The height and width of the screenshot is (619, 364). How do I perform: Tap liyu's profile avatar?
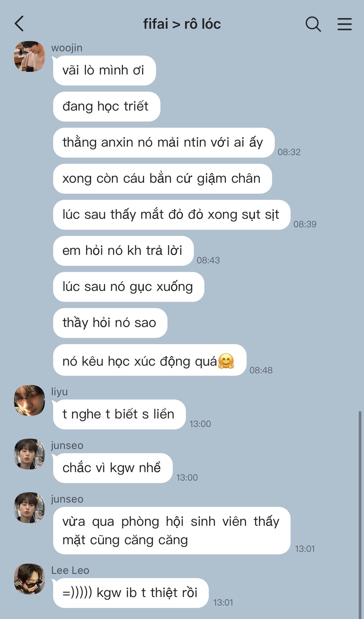(29, 400)
